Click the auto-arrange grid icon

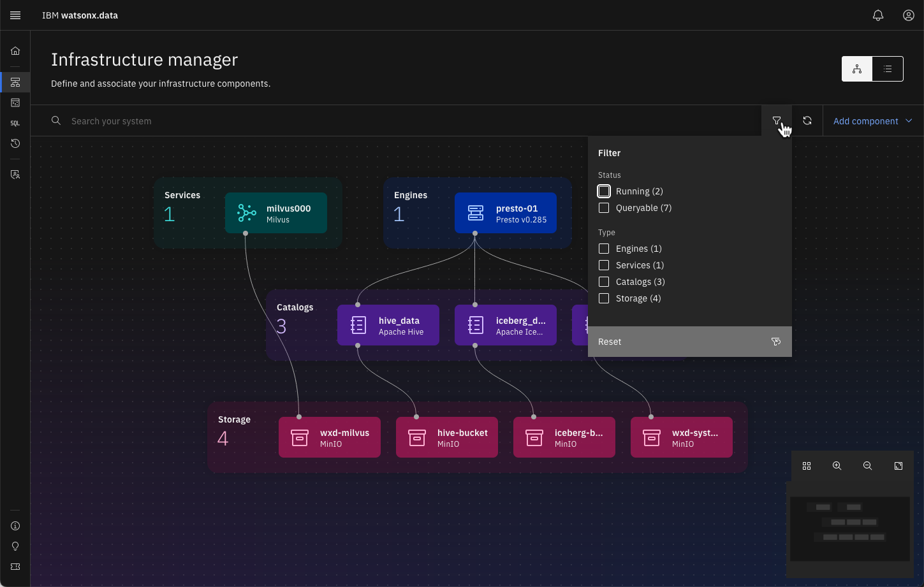pos(807,466)
